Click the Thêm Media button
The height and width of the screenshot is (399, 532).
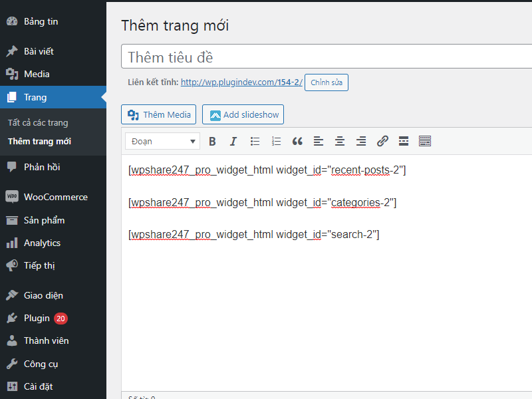tap(158, 114)
